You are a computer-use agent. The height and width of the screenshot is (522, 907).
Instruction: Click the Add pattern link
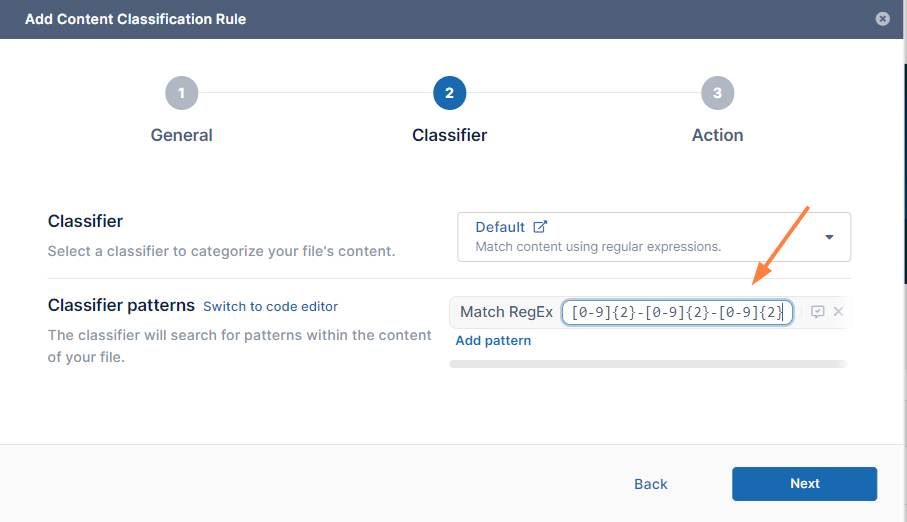tap(493, 341)
